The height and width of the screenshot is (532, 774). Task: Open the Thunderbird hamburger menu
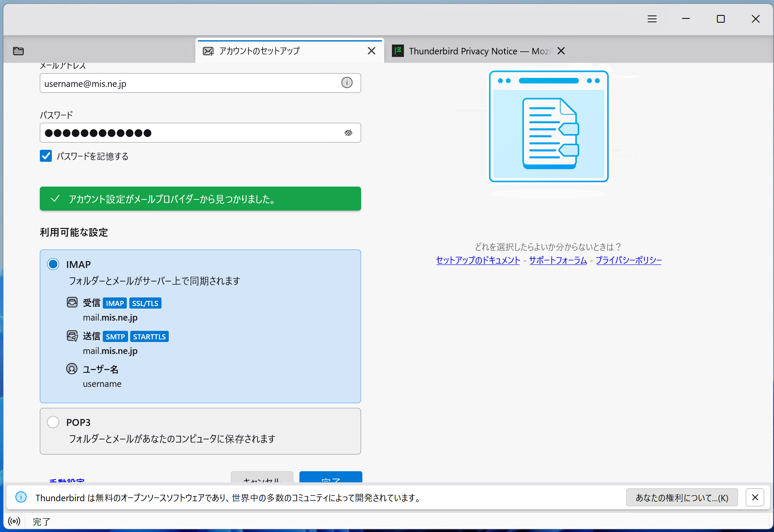(652, 19)
